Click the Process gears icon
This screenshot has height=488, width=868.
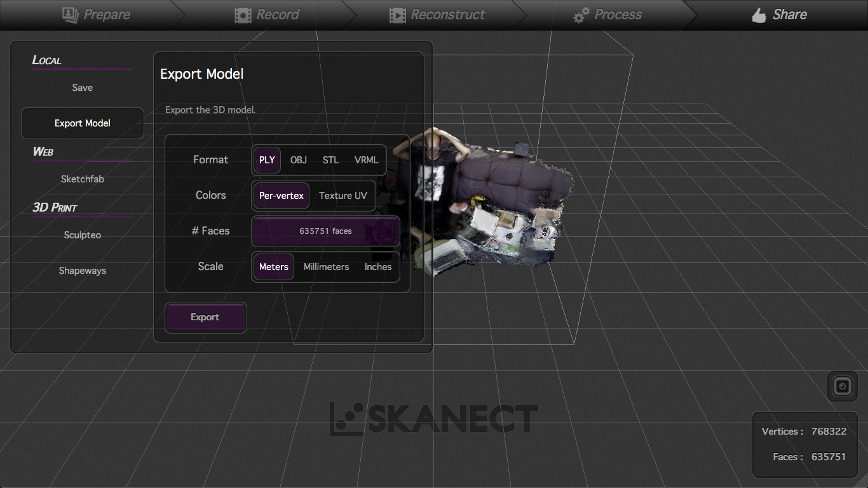(582, 14)
